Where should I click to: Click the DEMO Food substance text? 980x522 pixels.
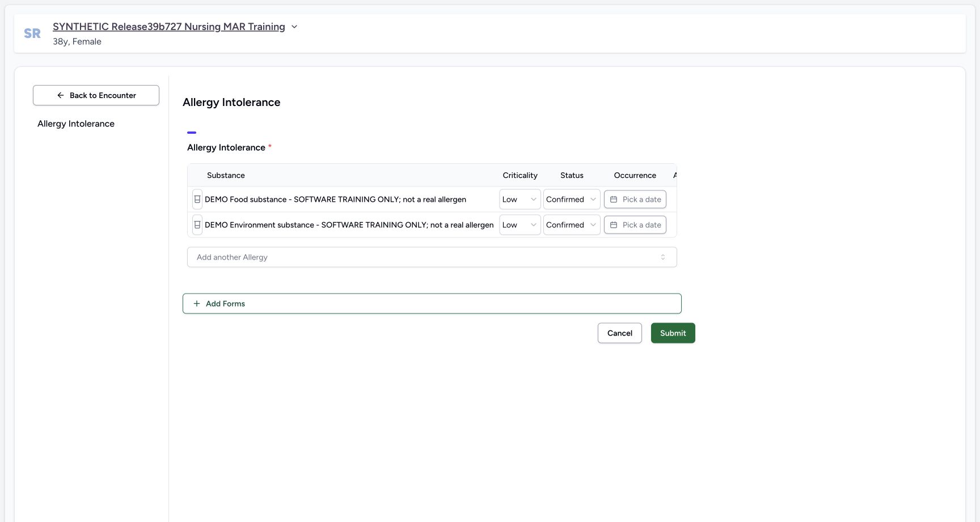(335, 200)
